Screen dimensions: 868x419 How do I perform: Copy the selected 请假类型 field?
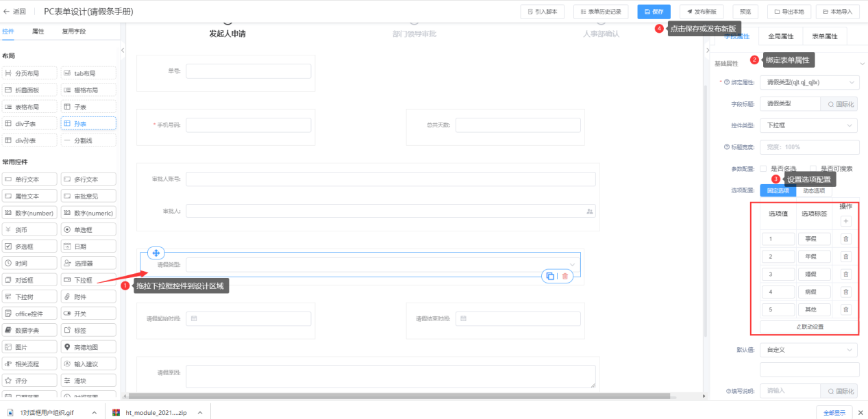coord(549,276)
